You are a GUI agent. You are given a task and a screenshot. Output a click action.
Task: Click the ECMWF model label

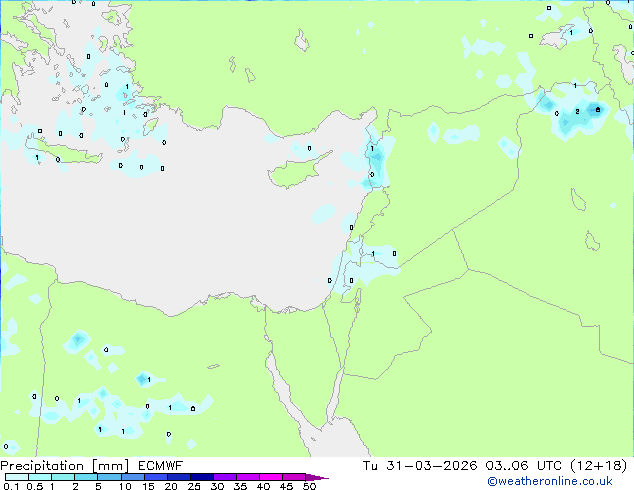(x=160, y=466)
